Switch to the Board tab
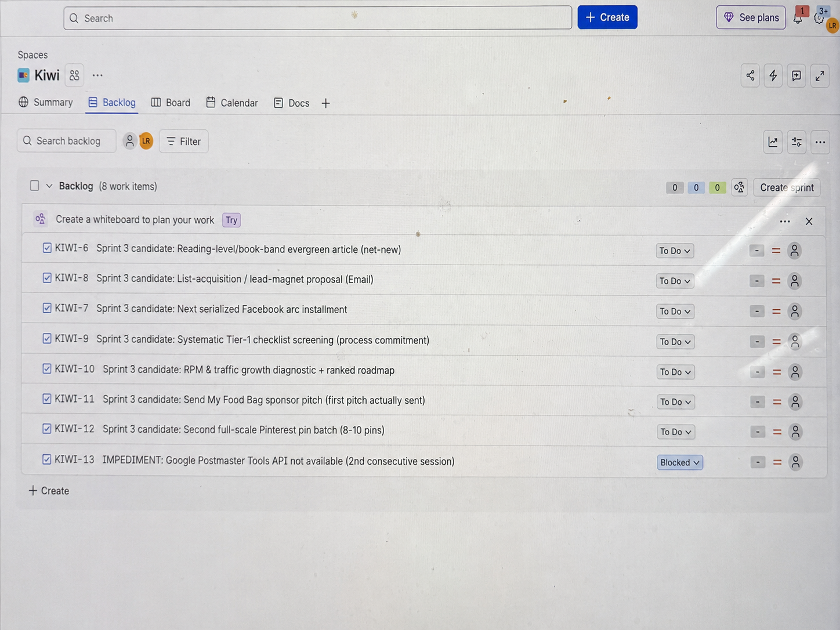Screen dimensions: 840x630 171,103
